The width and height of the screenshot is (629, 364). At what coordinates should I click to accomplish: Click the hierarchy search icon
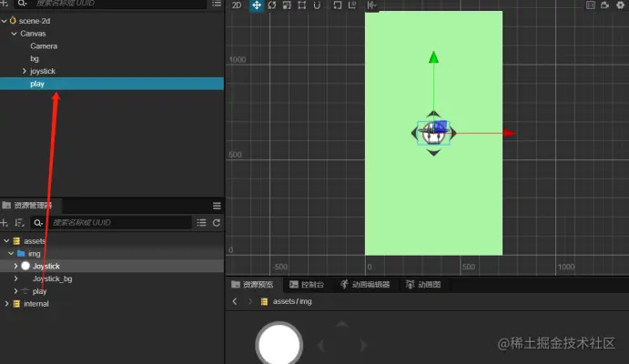(23, 4)
